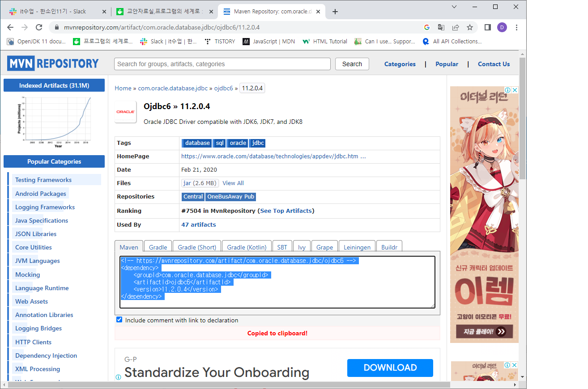This screenshot has width=588, height=389.
Task: Open the Can I use... Support bookmark
Action: point(385,41)
